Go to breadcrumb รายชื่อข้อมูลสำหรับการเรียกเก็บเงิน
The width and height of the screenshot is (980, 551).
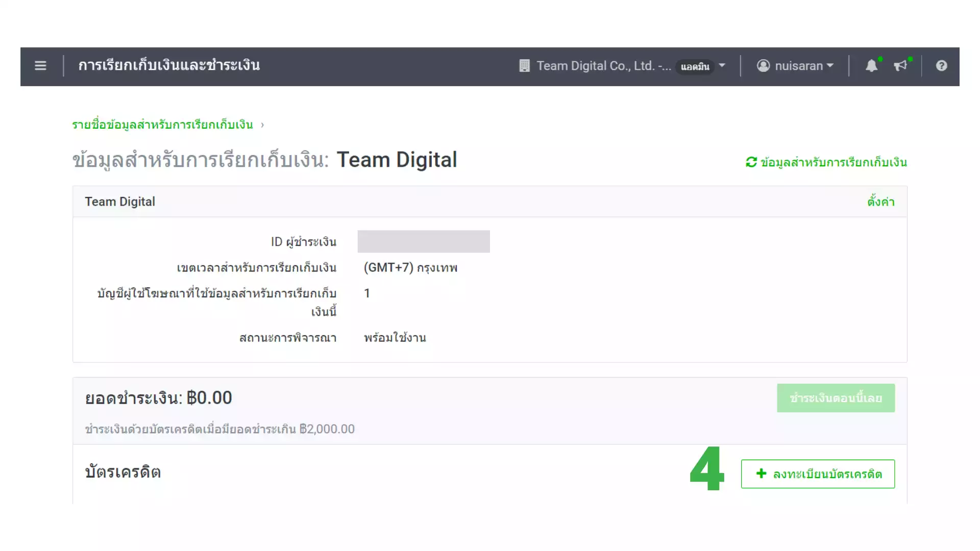point(162,124)
